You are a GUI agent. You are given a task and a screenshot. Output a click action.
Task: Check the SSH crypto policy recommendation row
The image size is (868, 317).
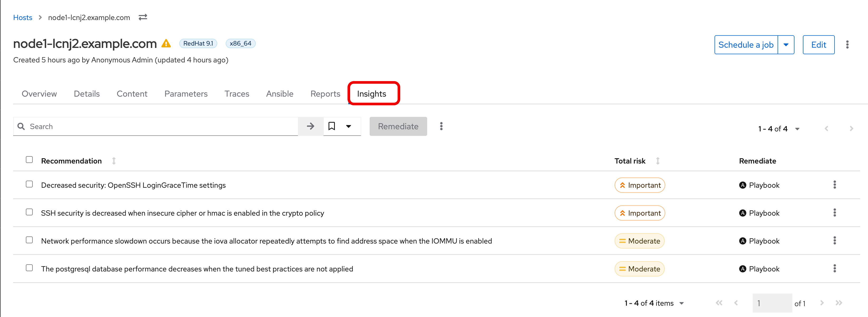[29, 212]
